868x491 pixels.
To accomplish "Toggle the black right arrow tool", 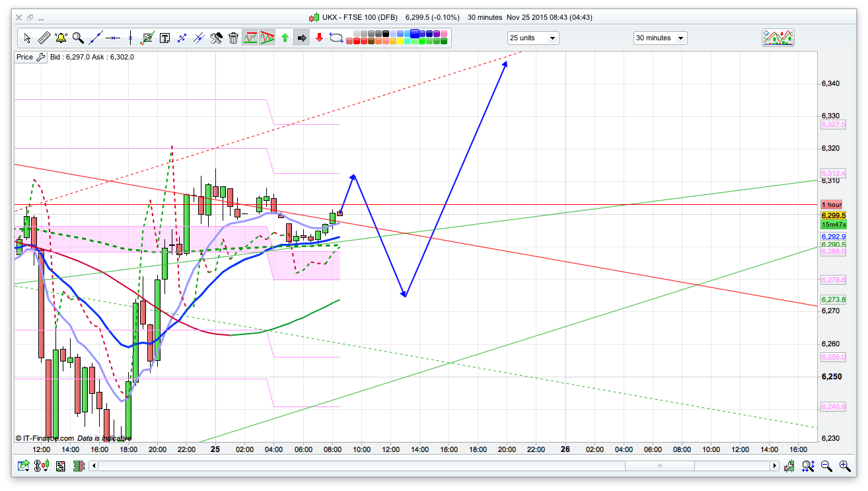I will point(302,38).
